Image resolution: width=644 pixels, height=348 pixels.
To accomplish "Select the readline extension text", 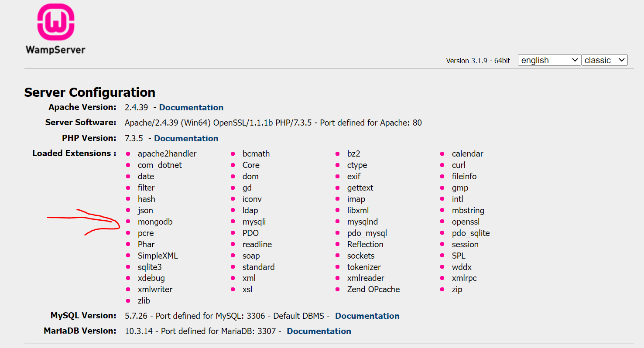I will 257,244.
